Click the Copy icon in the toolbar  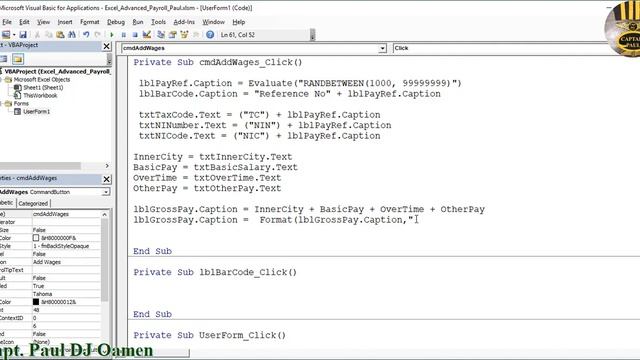click(x=49, y=35)
